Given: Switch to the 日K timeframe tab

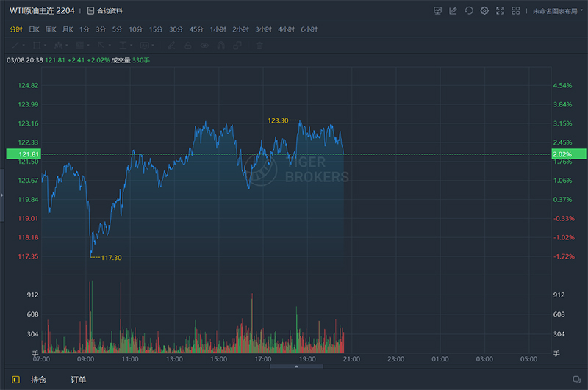Looking at the screenshot, I should (x=34, y=29).
